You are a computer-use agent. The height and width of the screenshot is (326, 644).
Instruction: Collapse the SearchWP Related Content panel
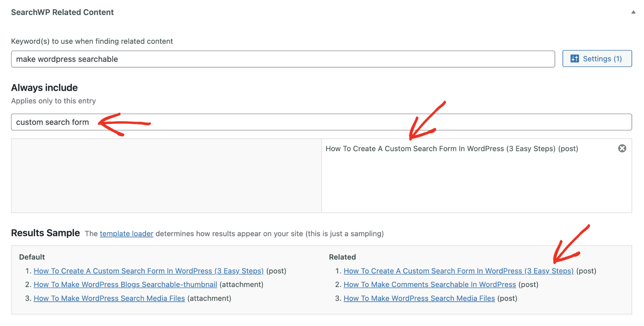pyautogui.click(x=633, y=12)
